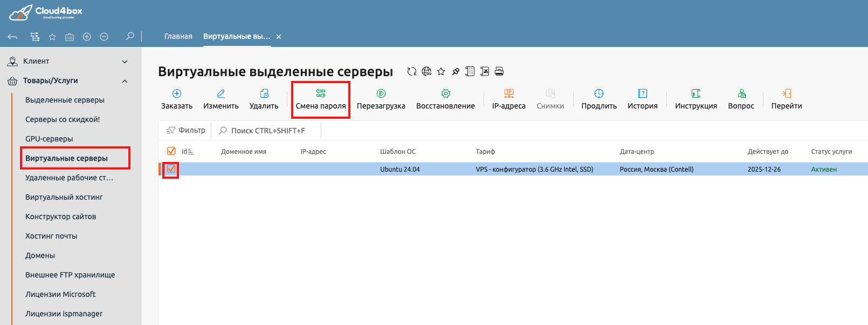Click the Excel export icon by the heading
The image size is (868, 325).
485,71
